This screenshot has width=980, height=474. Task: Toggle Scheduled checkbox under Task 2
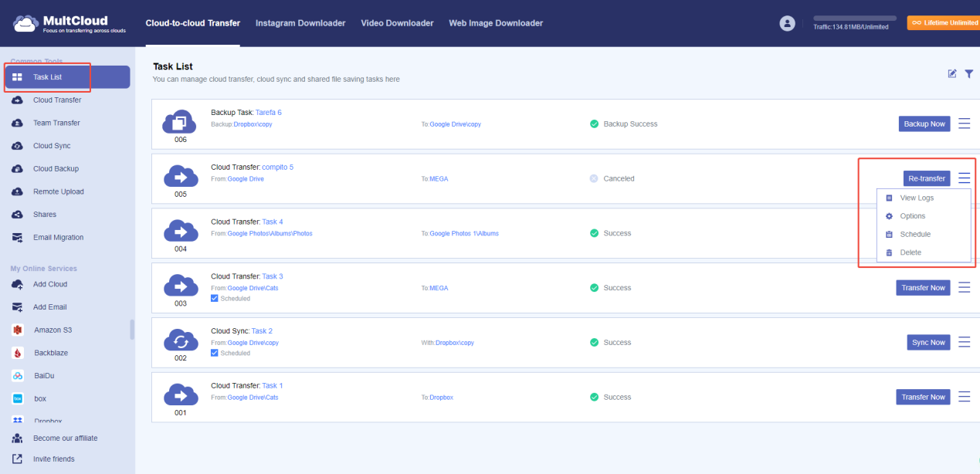point(215,353)
